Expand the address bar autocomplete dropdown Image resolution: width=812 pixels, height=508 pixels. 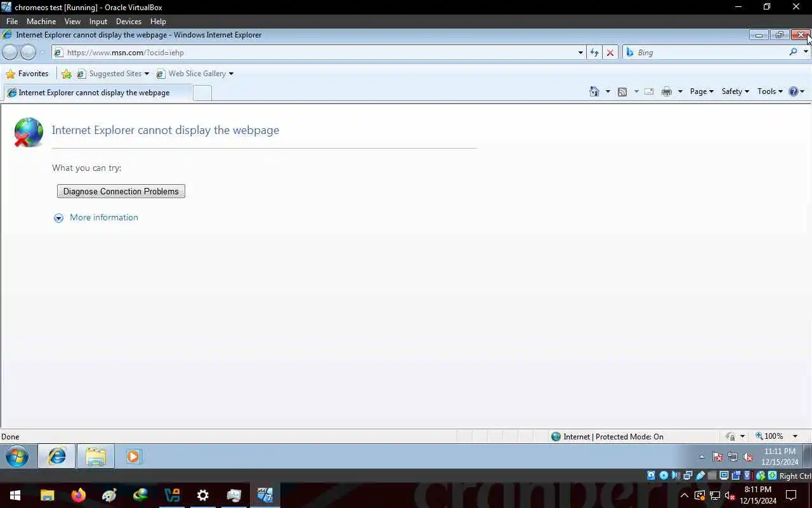(580, 53)
